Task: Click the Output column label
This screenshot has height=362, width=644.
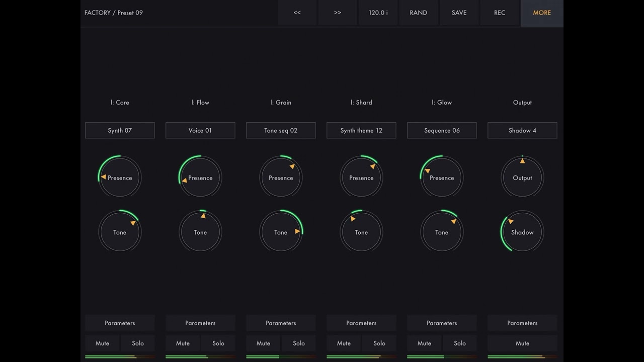Action: point(522,103)
